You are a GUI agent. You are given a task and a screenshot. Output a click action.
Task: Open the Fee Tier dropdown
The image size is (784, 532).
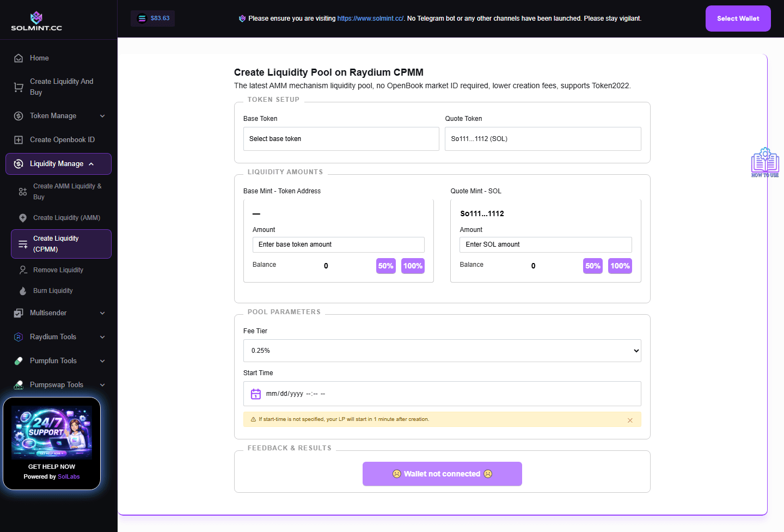442,350
